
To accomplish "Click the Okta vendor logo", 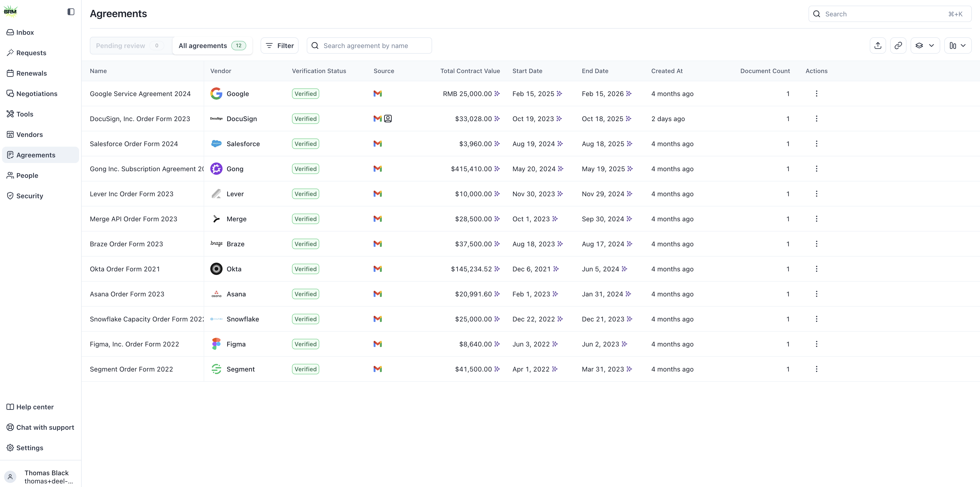I will pos(216,269).
